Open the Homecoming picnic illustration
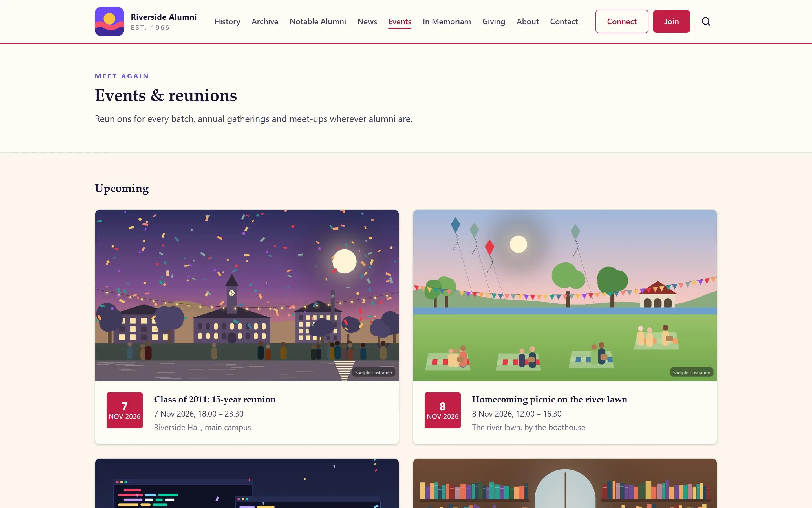Screen dimensions: 812x508 [x=565, y=295]
